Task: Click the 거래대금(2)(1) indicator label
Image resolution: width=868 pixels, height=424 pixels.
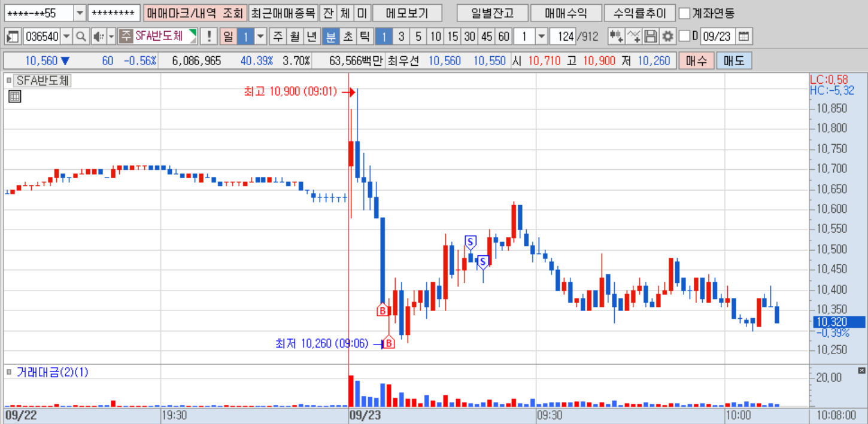Action: (x=52, y=372)
